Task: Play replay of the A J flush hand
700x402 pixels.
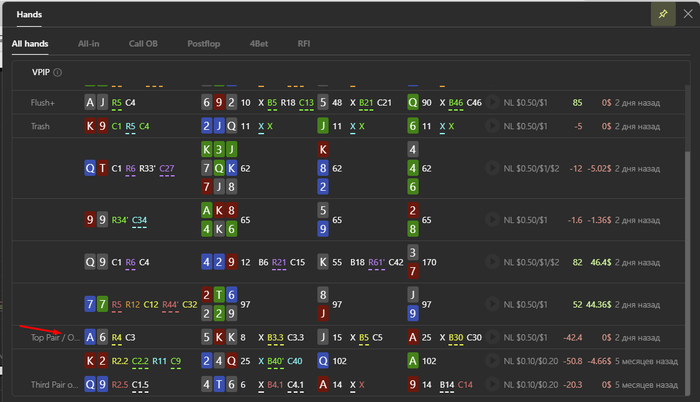Action: tap(492, 102)
